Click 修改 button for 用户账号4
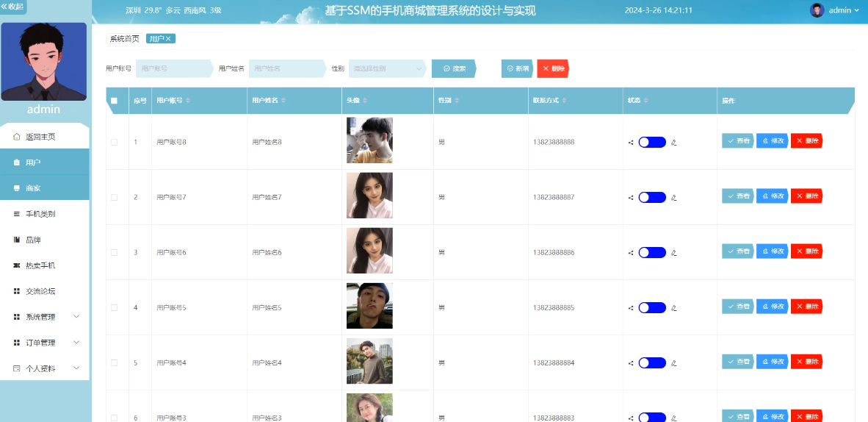This screenshot has width=868, height=422. pyautogui.click(x=773, y=362)
